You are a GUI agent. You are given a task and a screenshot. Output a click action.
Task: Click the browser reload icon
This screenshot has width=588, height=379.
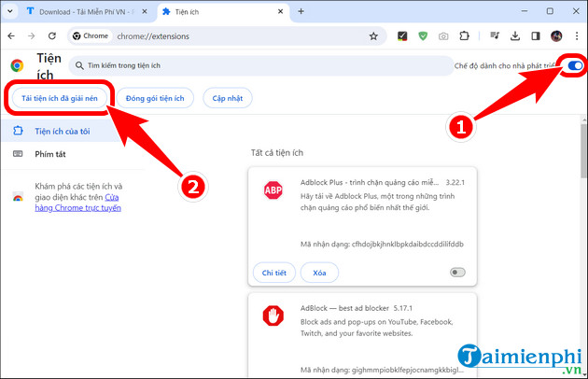click(54, 36)
